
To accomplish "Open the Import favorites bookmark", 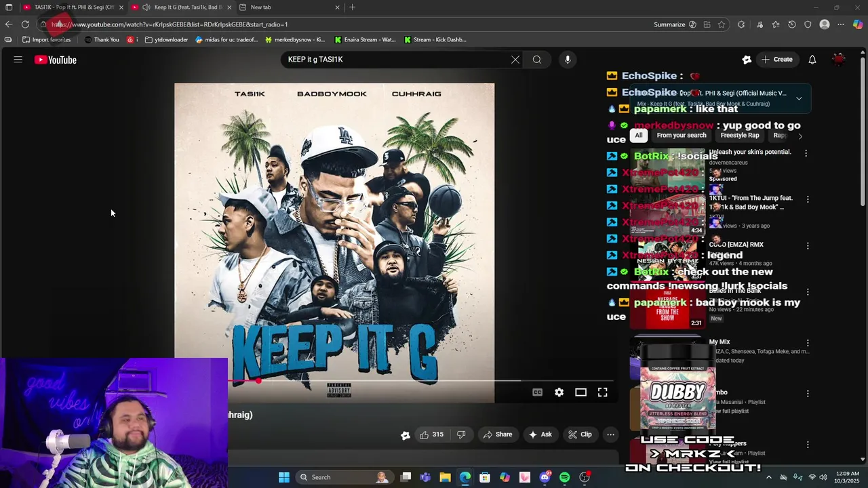I will click(47, 40).
